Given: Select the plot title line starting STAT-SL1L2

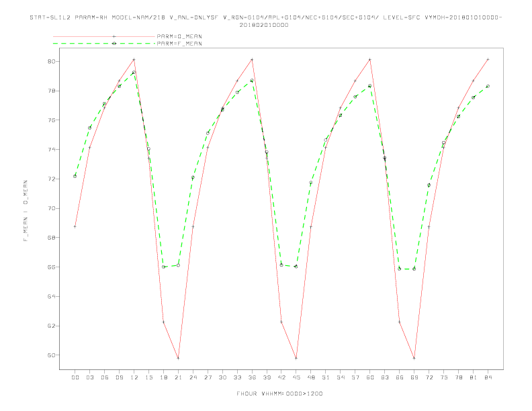Looking at the screenshot, I should [x=265, y=17].
